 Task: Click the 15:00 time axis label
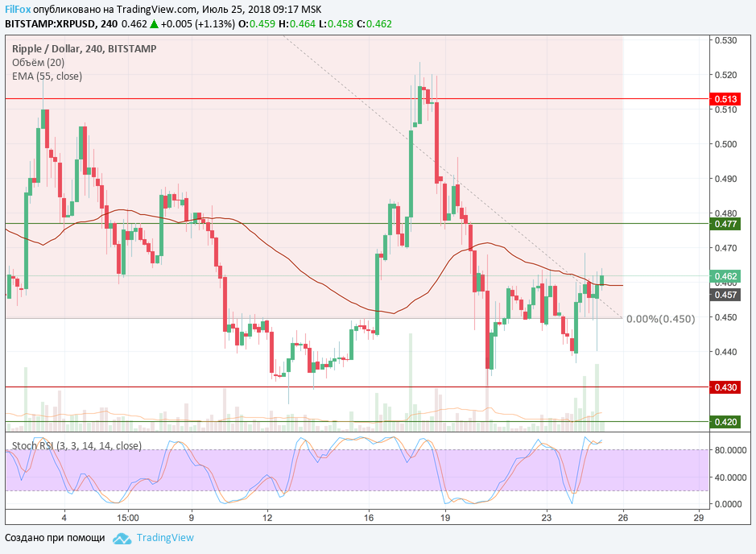128,517
